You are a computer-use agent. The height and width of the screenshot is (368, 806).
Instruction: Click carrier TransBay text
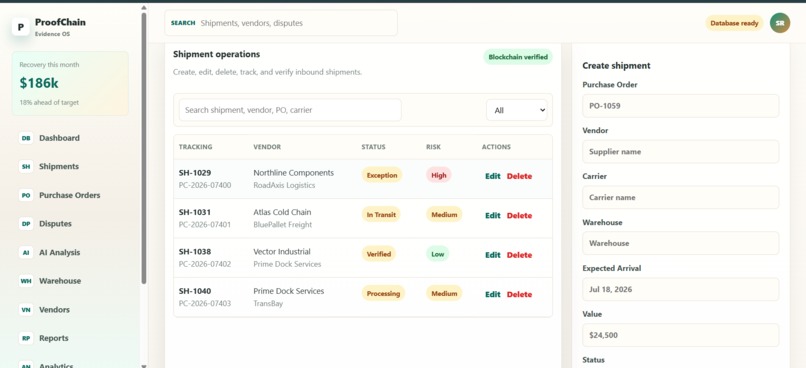pos(268,303)
